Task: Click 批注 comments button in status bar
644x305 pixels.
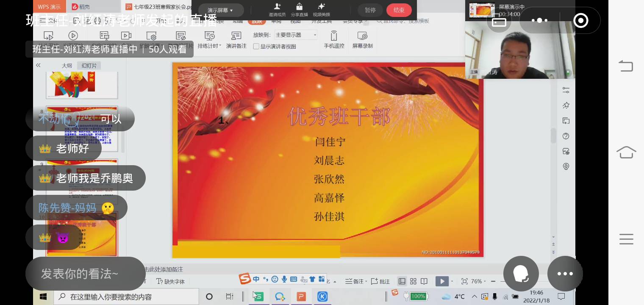Action: tap(380, 281)
